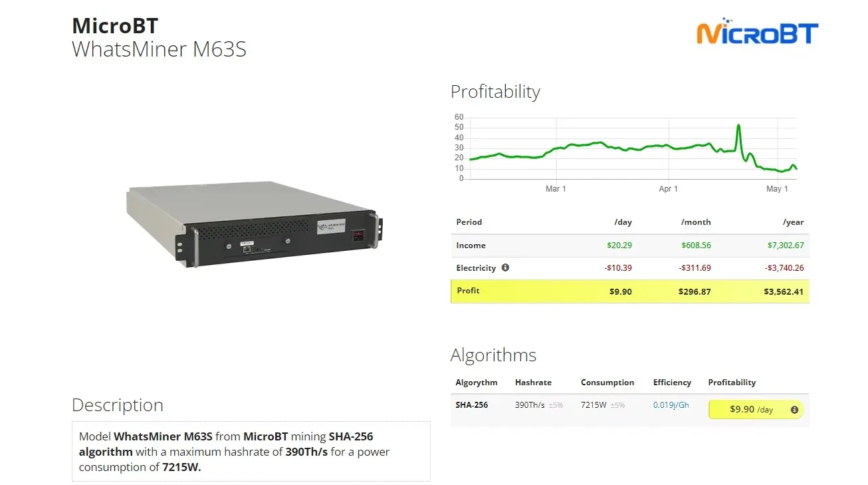
Task: Click the 0.019j/Gh efficiency value
Action: 671,404
